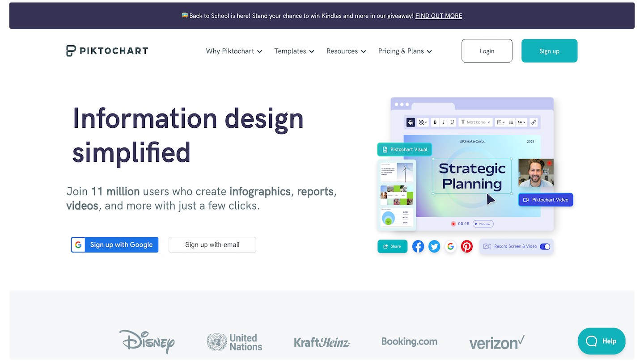Open the FIND OUT MORE giveaway link
This screenshot has width=644, height=362.
(x=439, y=16)
